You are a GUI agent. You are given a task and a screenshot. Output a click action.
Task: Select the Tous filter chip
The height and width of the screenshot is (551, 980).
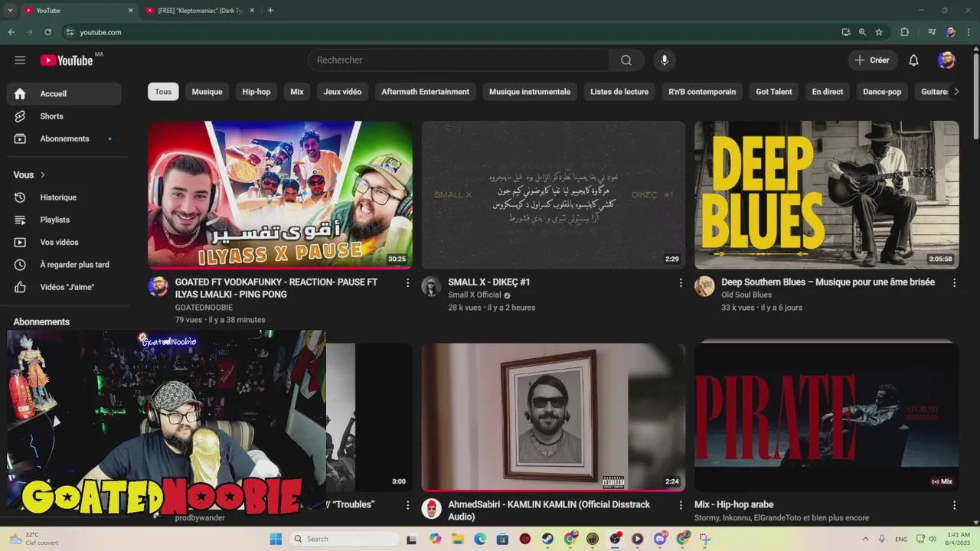(x=163, y=92)
